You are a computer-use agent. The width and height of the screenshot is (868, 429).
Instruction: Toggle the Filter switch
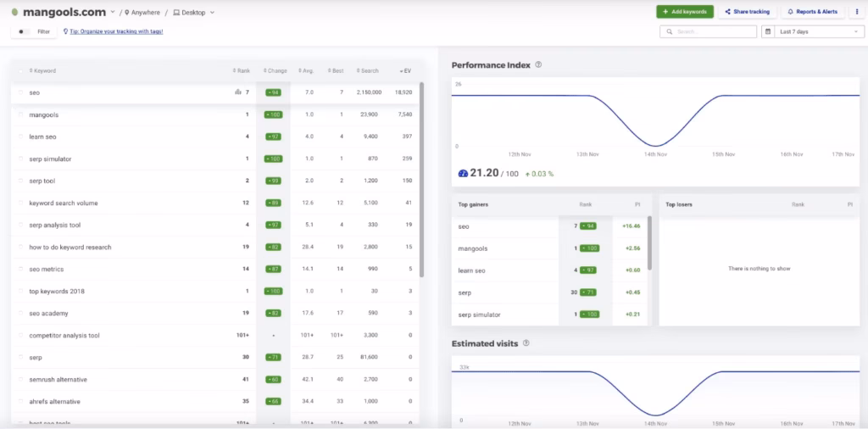coord(24,31)
